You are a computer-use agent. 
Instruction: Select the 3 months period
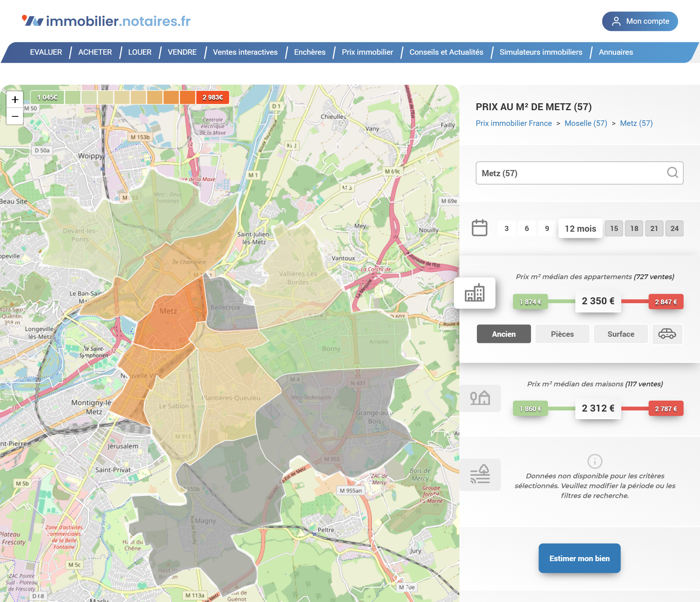point(506,228)
